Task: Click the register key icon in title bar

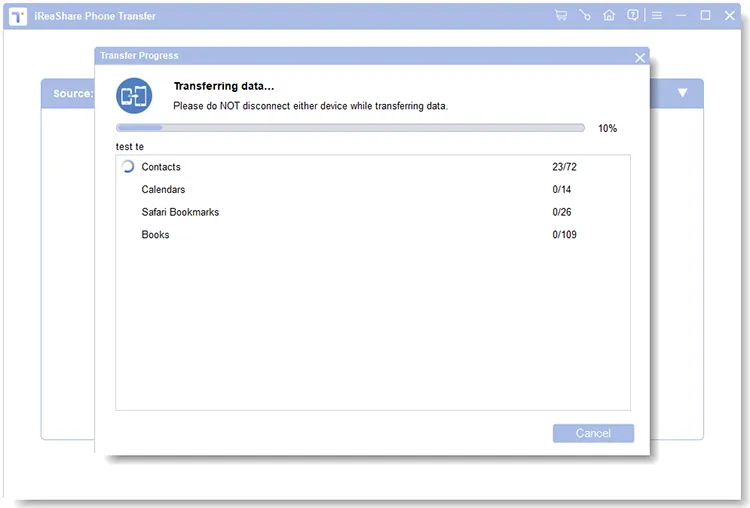Action: pos(585,15)
